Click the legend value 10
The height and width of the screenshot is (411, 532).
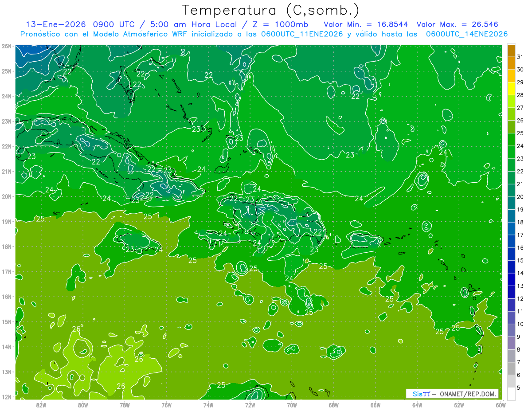520,324
